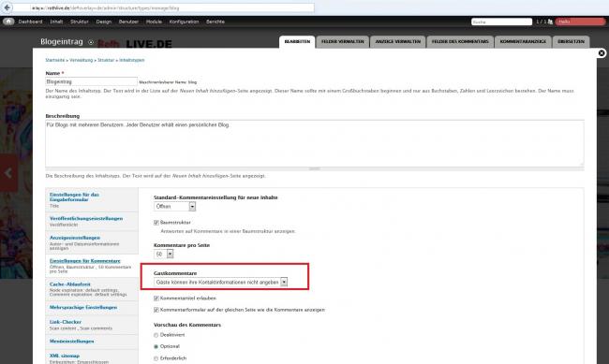This screenshot has height=364, width=609.
Task: Open the Standard-Kommentareinstellung dropdown
Action: pos(175,207)
